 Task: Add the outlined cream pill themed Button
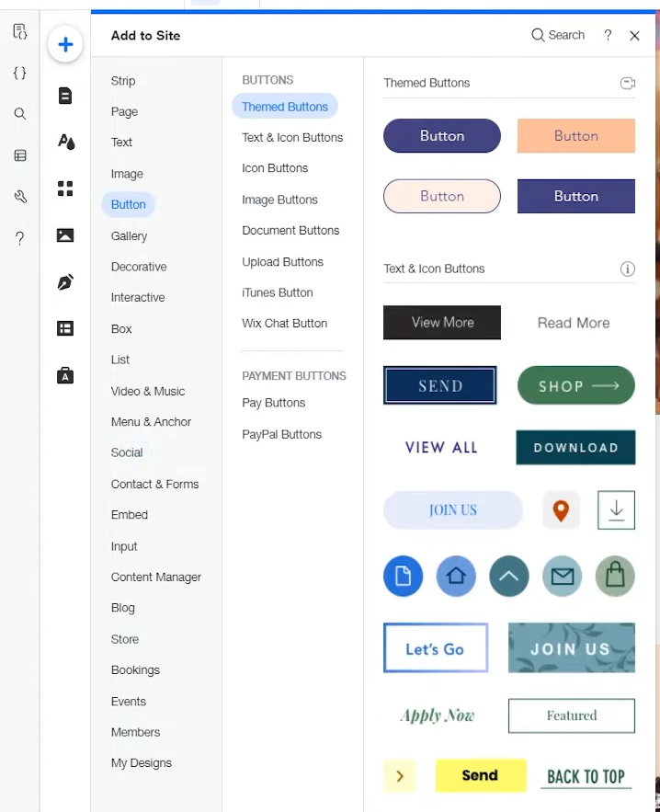(x=442, y=196)
